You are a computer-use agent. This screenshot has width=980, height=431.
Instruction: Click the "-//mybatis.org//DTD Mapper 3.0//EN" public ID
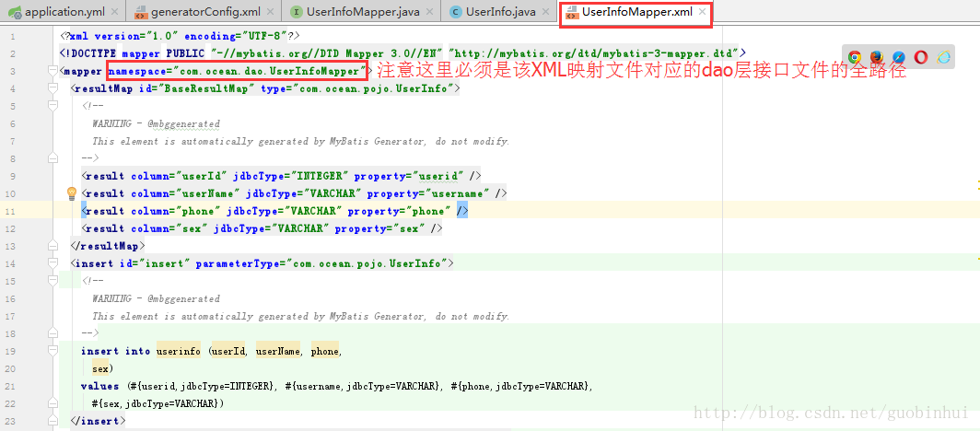327,53
